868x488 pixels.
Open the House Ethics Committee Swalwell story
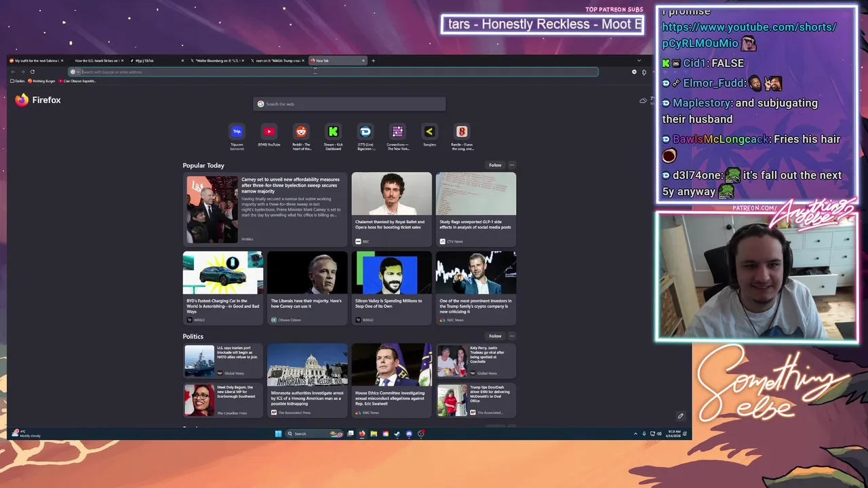point(391,380)
